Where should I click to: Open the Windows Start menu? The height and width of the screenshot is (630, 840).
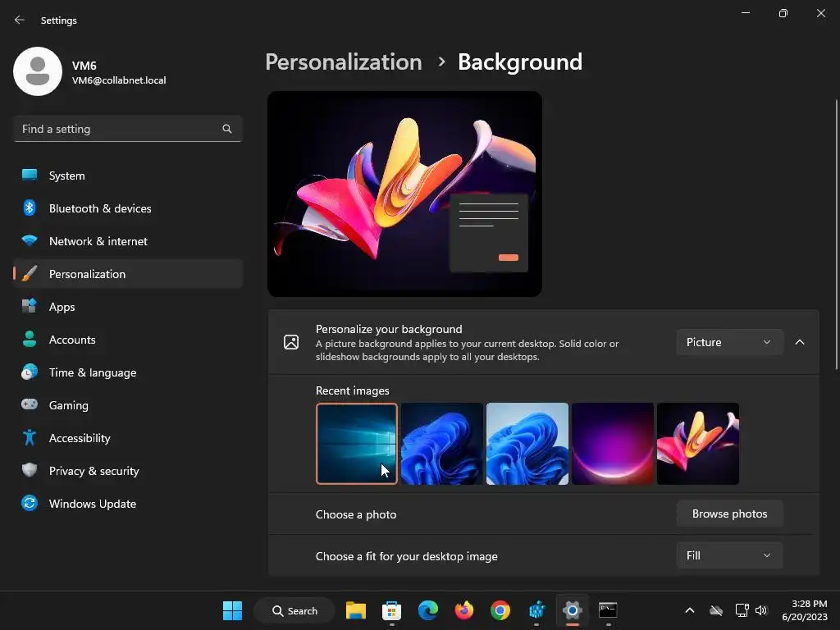tap(232, 610)
